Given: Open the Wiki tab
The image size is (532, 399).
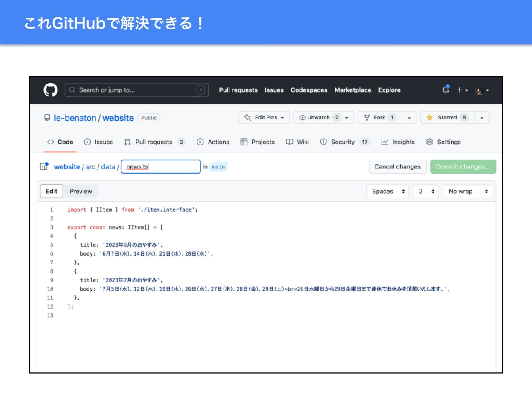Looking at the screenshot, I should pos(298,142).
